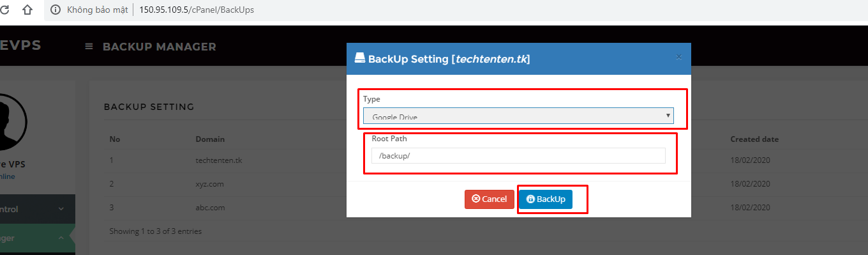868x255 pixels.
Task: Sort the table by the Domain column header
Action: (210, 139)
